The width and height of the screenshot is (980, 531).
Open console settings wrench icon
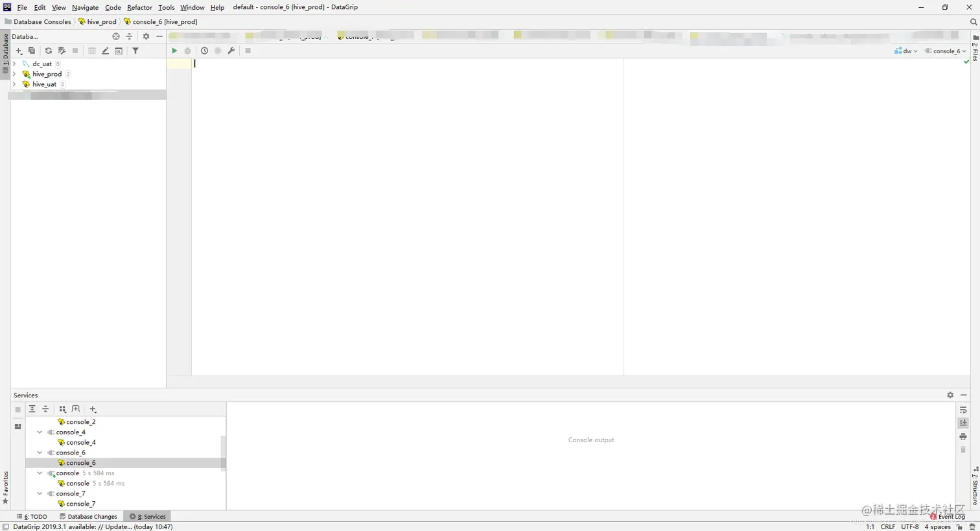(x=231, y=51)
